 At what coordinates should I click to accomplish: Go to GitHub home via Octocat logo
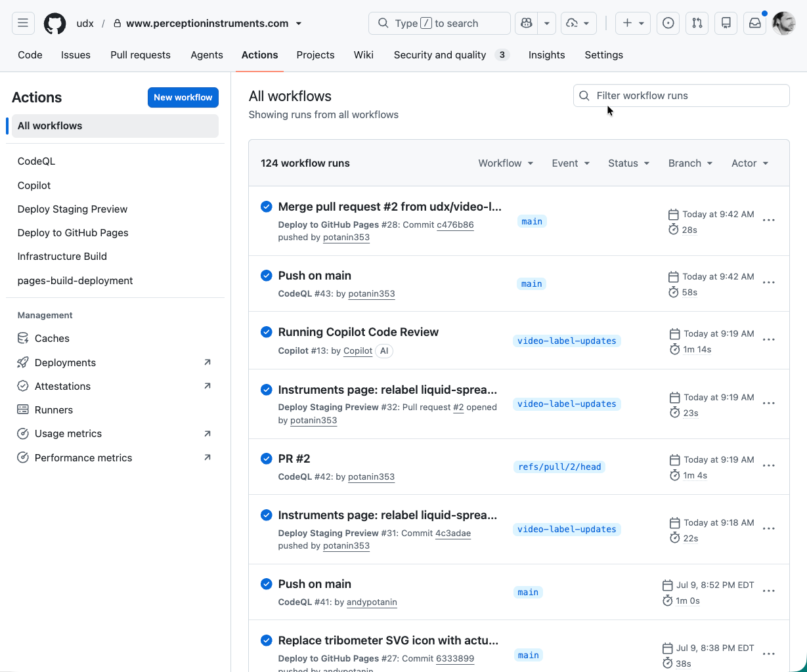click(55, 24)
